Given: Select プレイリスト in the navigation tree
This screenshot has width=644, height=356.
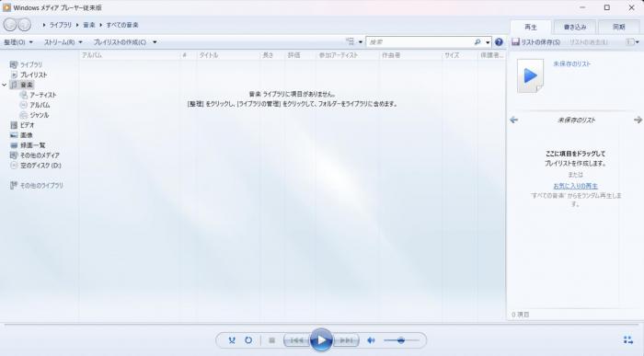Looking at the screenshot, I should (x=34, y=75).
